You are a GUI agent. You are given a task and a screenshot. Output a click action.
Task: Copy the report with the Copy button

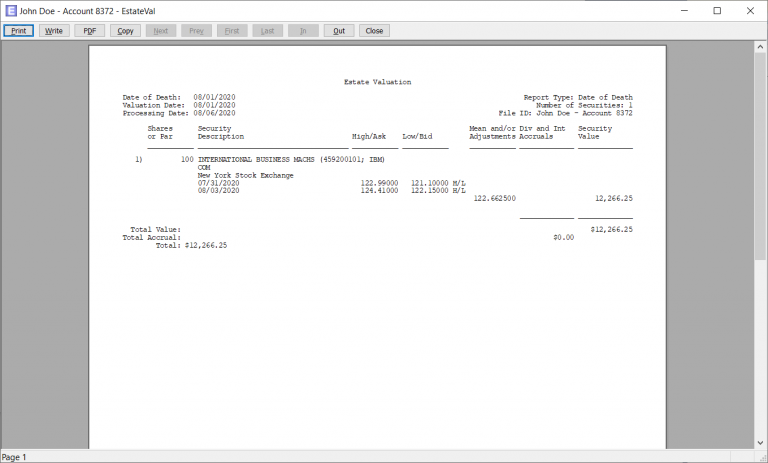point(125,31)
